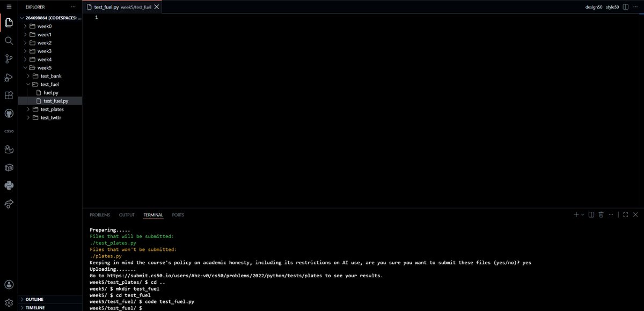
Task: Open the Accounts menu
Action: coord(9,284)
